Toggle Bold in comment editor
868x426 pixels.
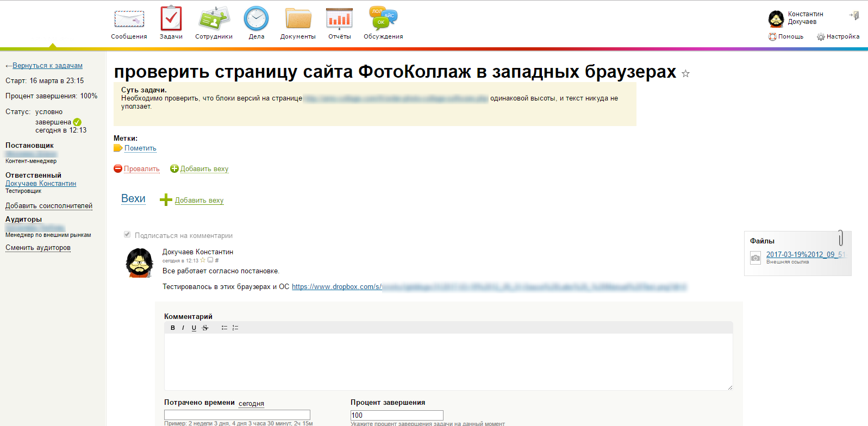(x=173, y=328)
